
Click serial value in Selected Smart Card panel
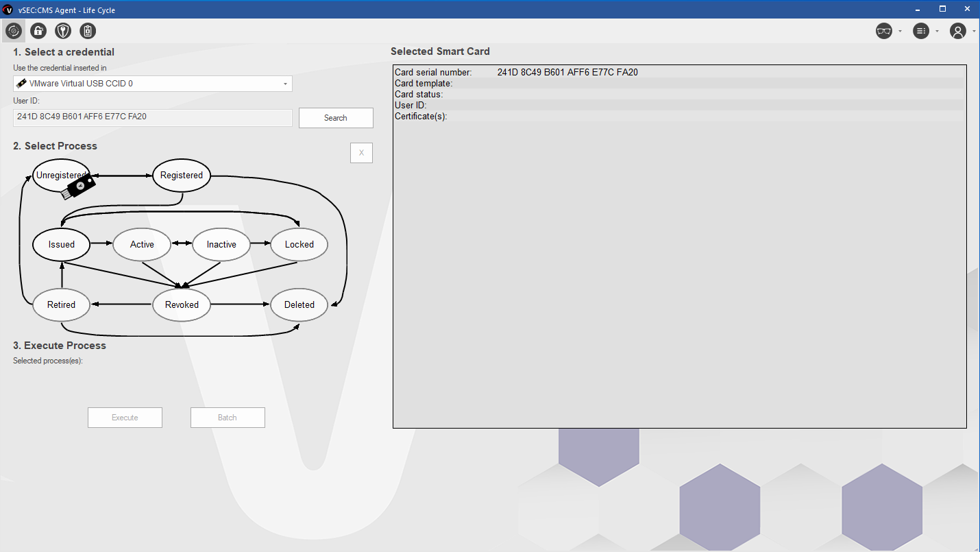[x=567, y=72]
